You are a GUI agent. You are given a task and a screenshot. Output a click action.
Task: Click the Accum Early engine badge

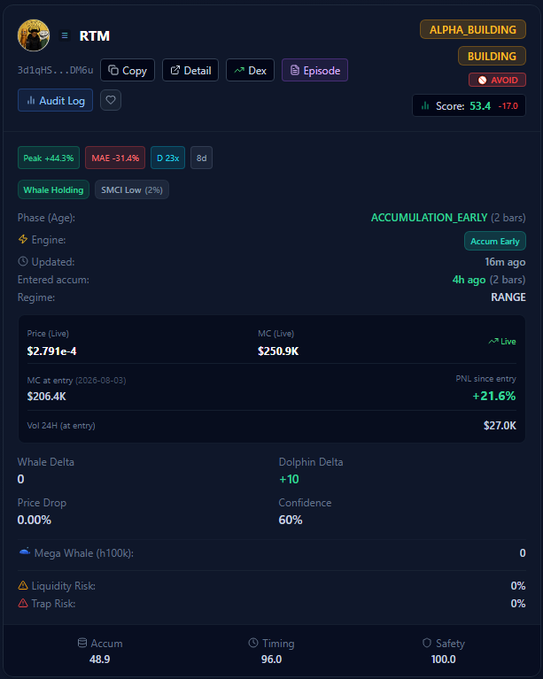[x=495, y=241]
